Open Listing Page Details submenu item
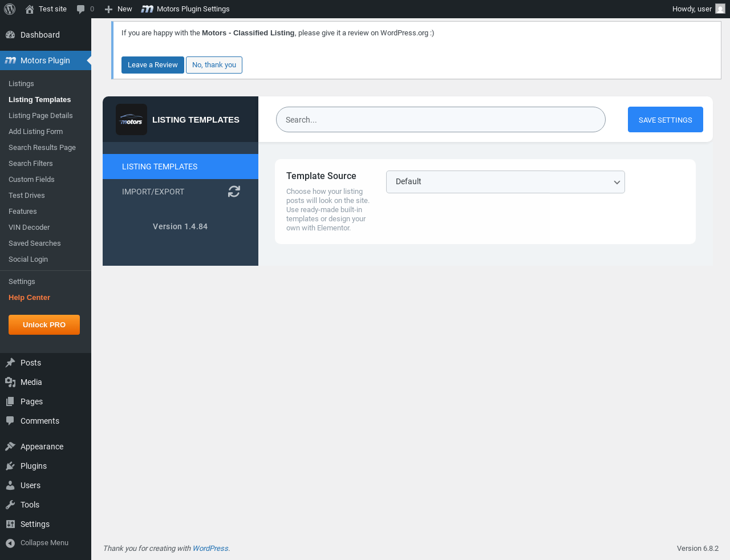730x560 pixels. [40, 116]
